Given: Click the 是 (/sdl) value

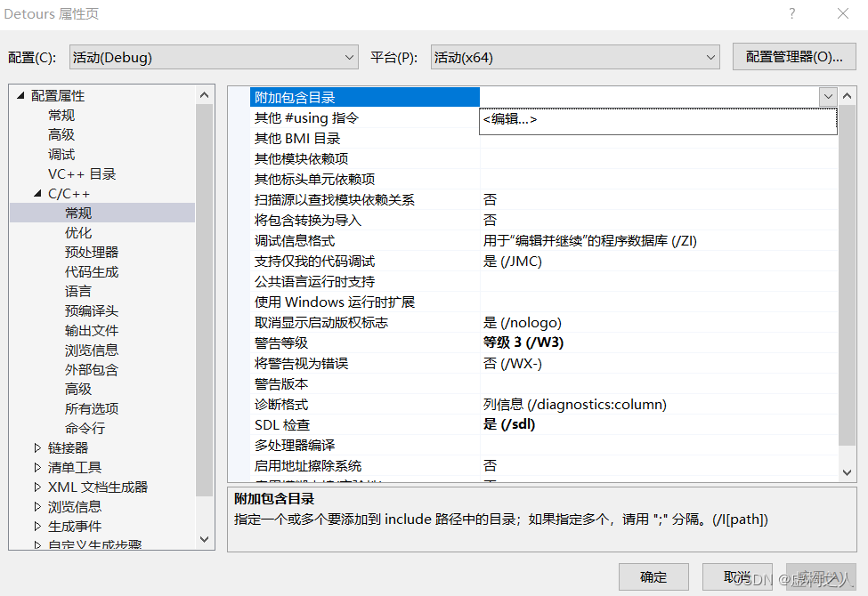Looking at the screenshot, I should (508, 424).
